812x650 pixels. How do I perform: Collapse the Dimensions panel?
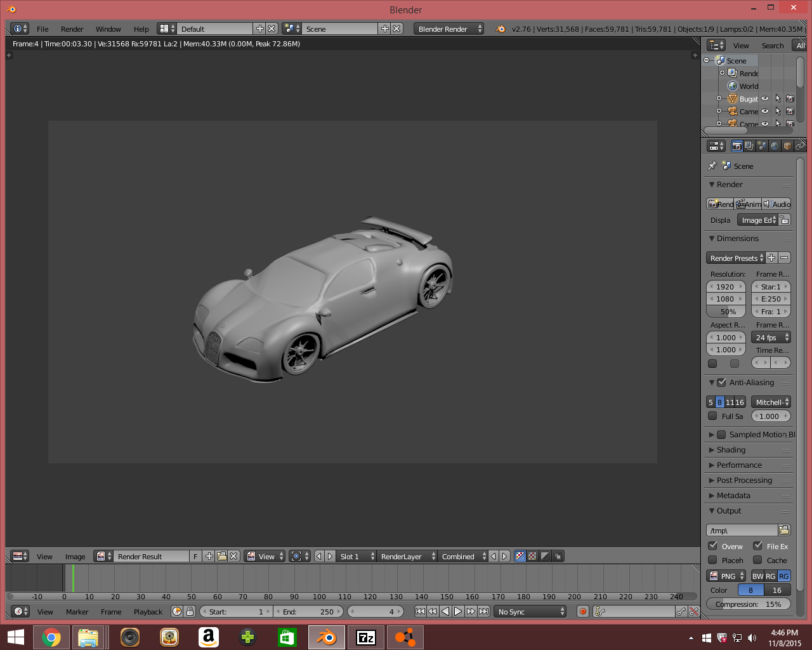[737, 238]
